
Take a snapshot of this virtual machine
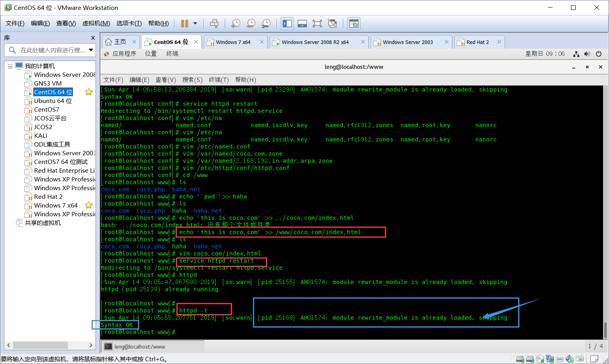[x=236, y=23]
